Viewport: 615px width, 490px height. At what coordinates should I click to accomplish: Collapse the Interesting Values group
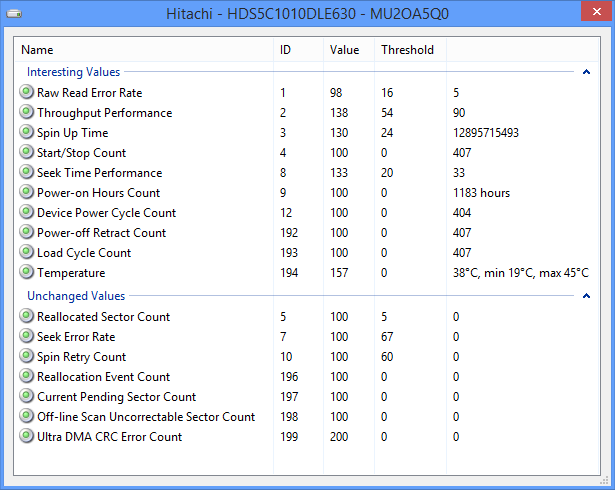586,72
